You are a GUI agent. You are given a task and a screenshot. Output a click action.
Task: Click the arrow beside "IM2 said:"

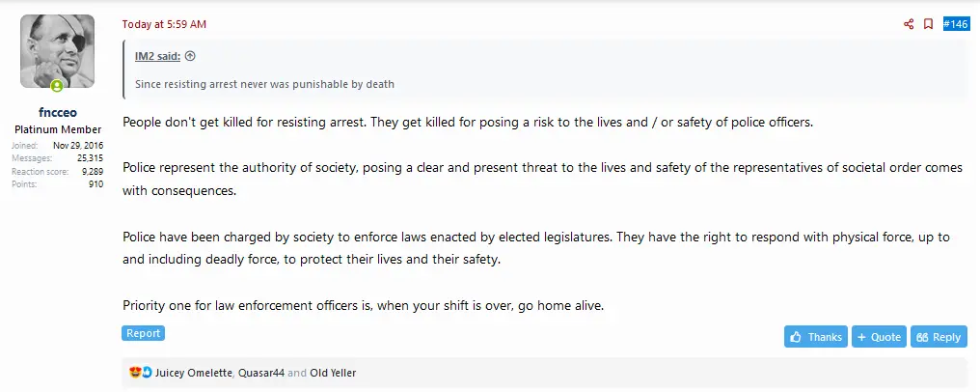point(190,56)
